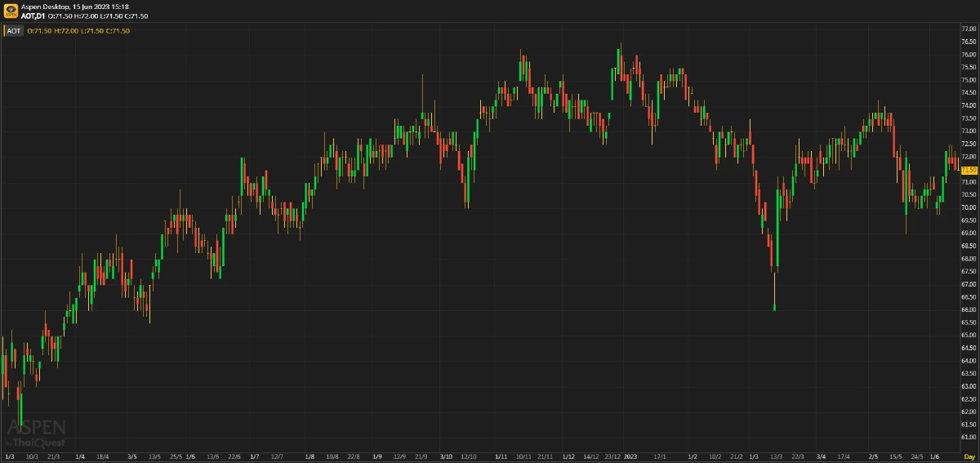Click the 1/3 date marker at far left of axis
The image size is (980, 463).
coord(10,456)
